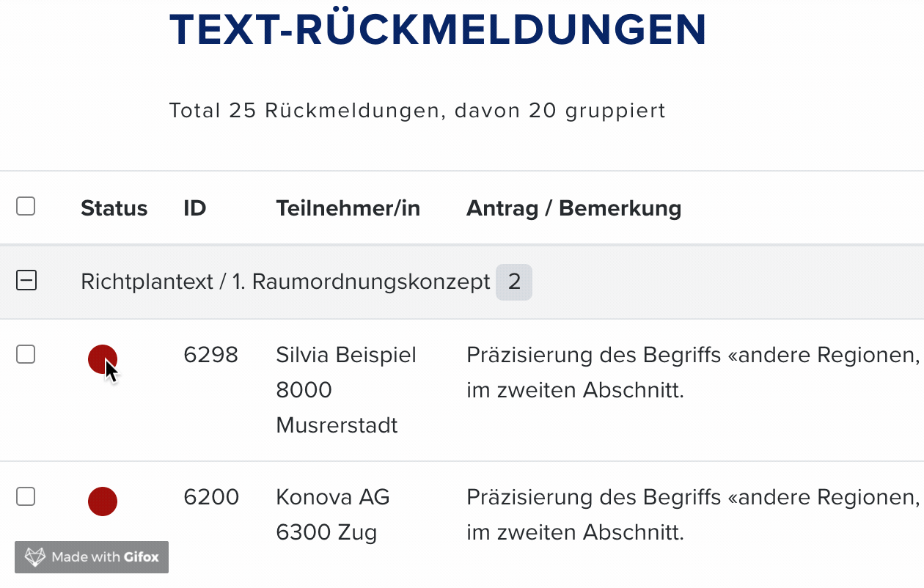The image size is (924, 588).
Task: Click the count badge showing 2
Action: point(514,282)
